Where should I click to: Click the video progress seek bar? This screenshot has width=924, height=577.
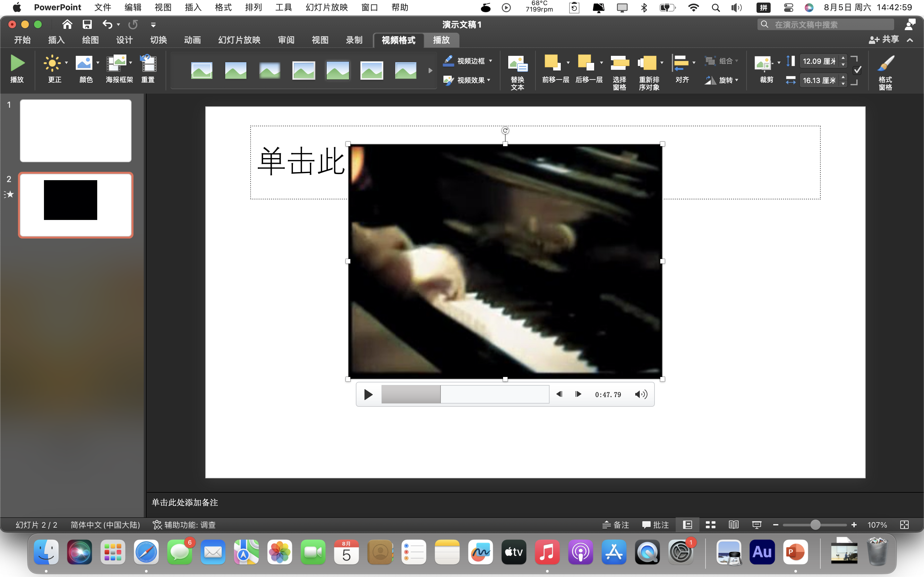(465, 394)
